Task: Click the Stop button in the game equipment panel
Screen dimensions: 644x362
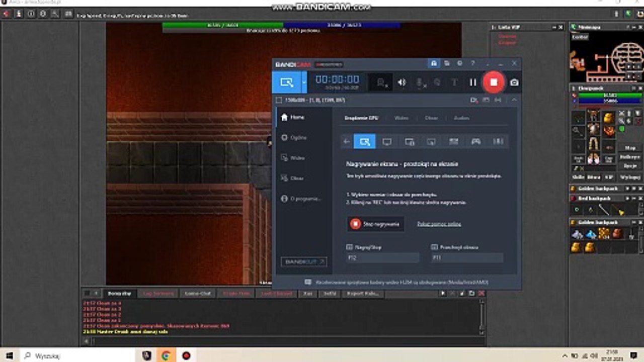Action: 630,148
